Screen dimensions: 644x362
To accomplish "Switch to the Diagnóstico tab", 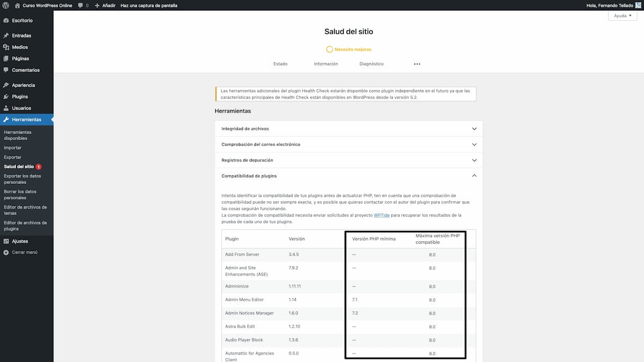I will (371, 63).
